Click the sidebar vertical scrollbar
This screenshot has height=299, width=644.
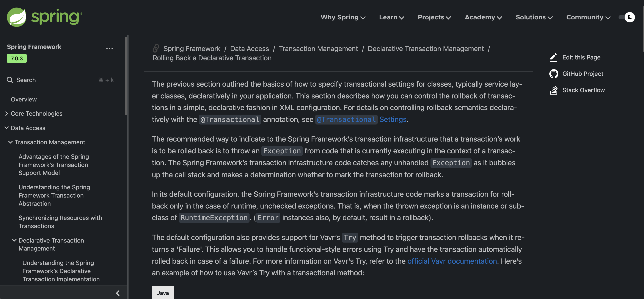click(126, 76)
